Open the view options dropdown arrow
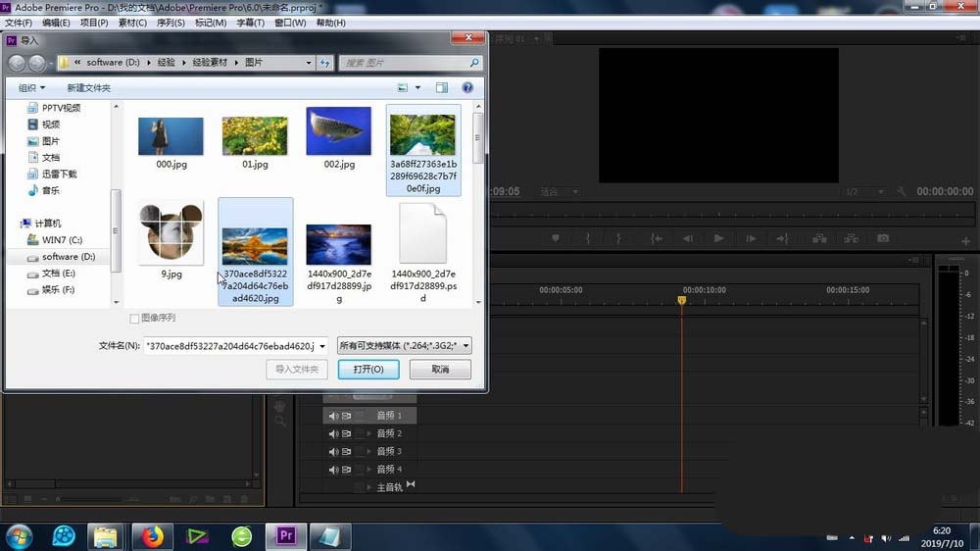Screen dimensions: 980x551 pyautogui.click(x=418, y=87)
